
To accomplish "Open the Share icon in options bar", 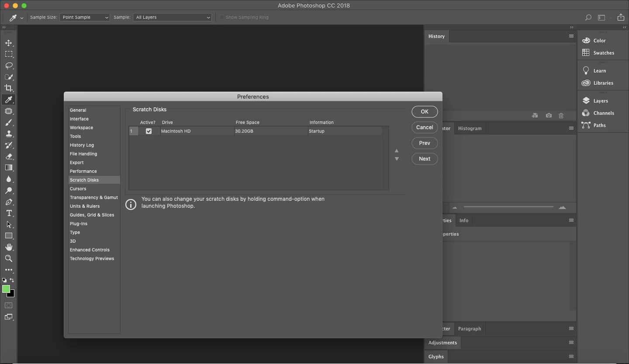I will [x=621, y=17].
